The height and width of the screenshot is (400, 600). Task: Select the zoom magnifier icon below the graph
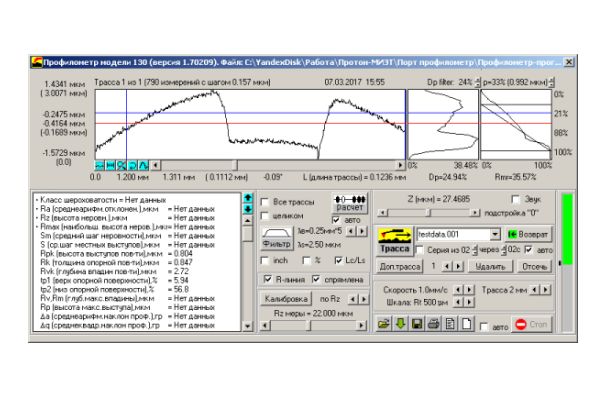(121, 165)
